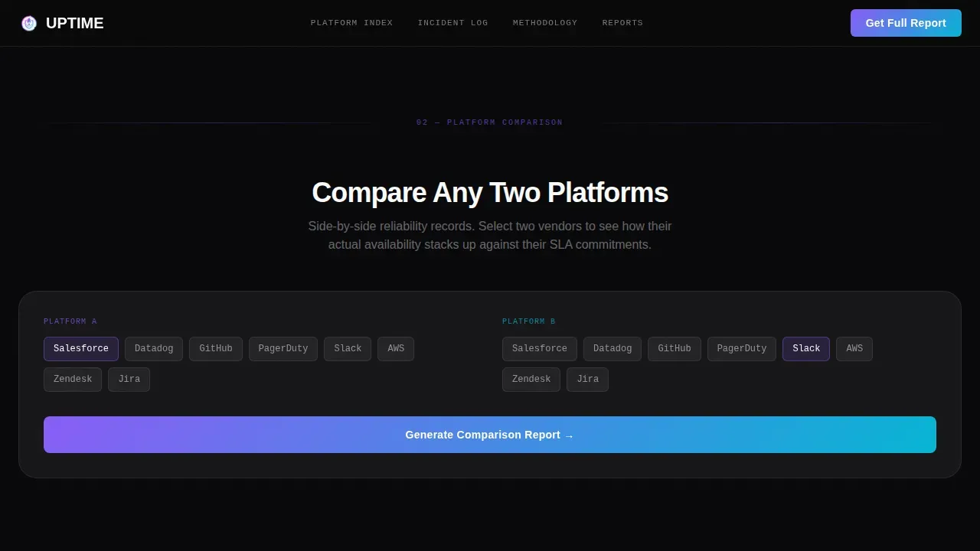Click the UPTIME brand name

[x=74, y=23]
